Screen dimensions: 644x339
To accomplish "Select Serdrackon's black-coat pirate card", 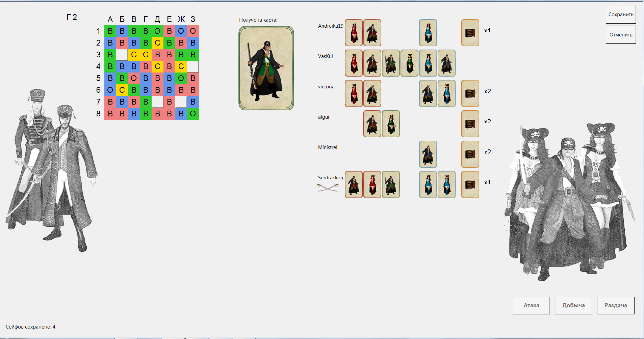I will 354,185.
